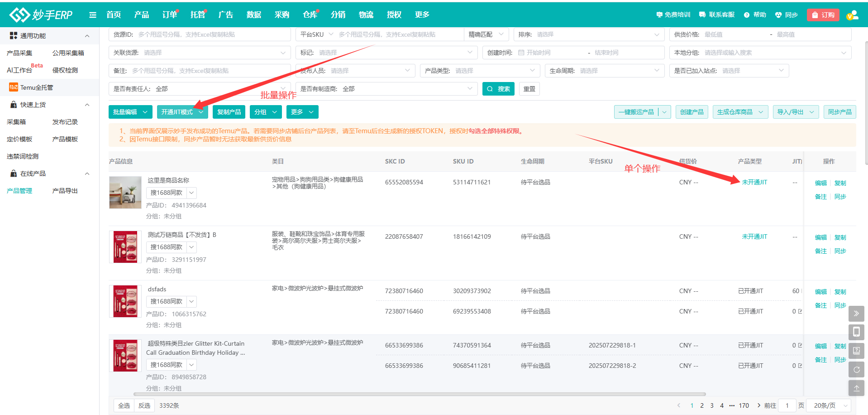Expand the double-chevron floating panel icon
Screen dimensions: 868x415
coord(856,314)
